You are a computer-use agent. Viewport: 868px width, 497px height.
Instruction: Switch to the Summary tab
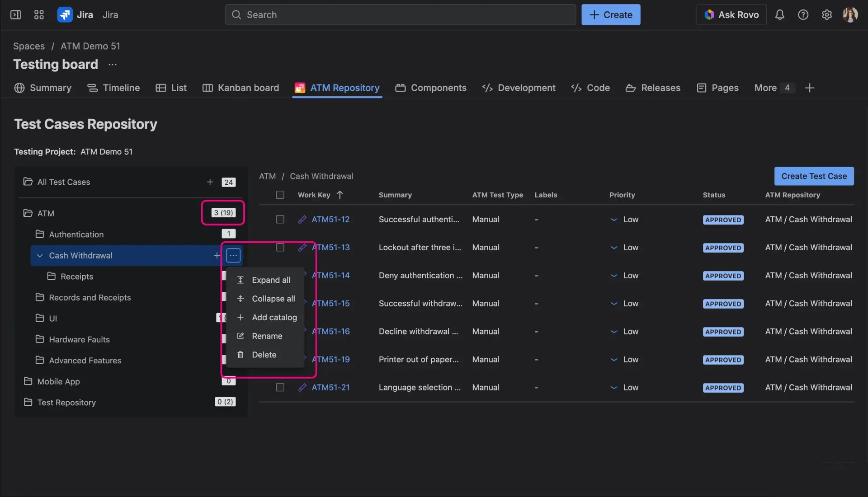point(43,88)
